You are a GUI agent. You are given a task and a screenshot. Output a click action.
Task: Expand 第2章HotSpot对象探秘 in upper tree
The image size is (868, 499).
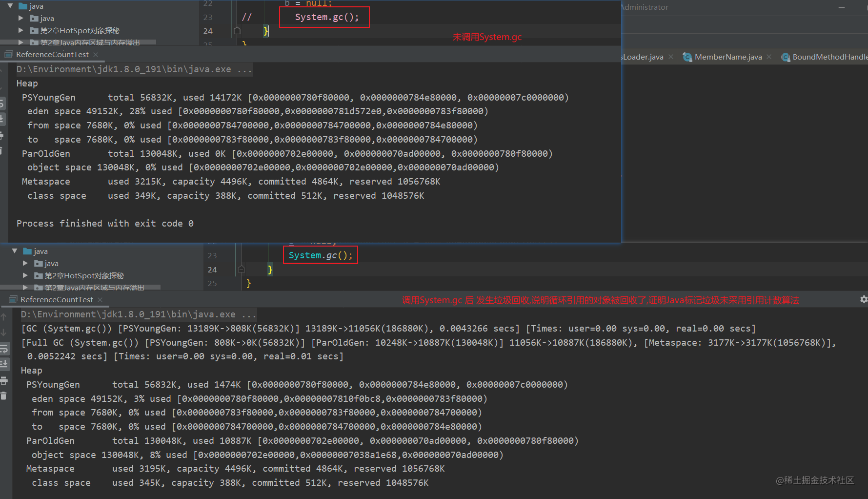click(x=20, y=30)
